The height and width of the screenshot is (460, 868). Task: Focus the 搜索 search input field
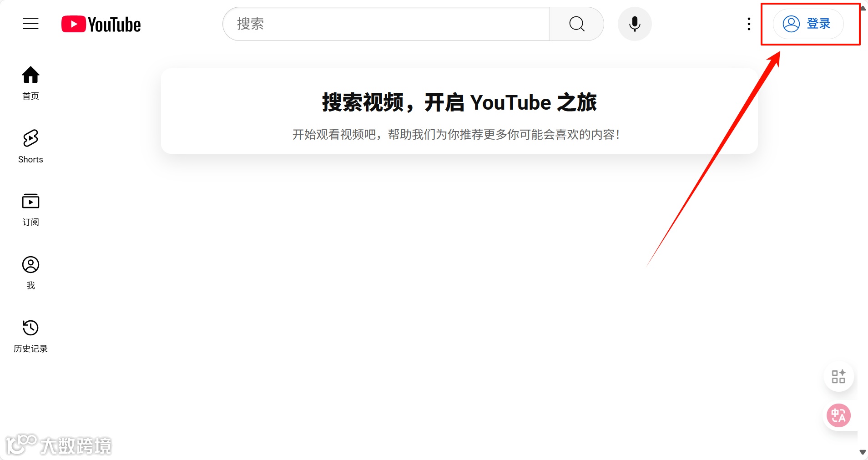tap(386, 24)
